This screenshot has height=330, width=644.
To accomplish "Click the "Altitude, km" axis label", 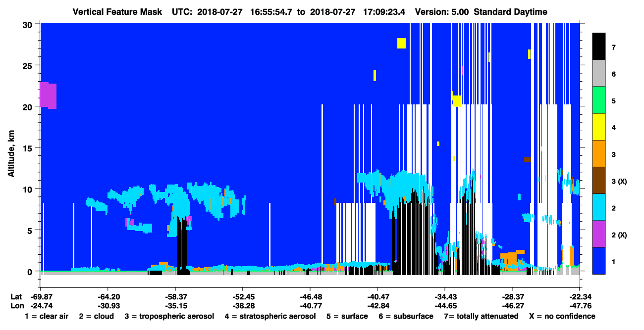I will (x=11, y=153).
